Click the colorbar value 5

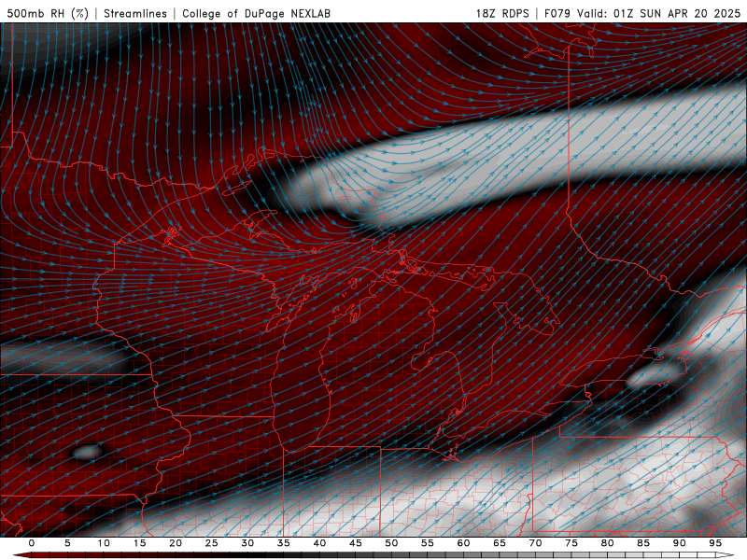tap(67, 543)
